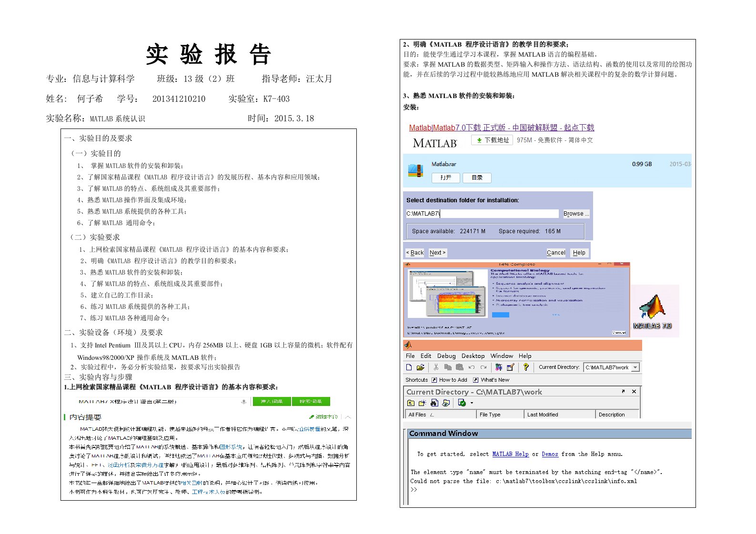Click the installer Help button
756x534 pixels.
coord(579,253)
